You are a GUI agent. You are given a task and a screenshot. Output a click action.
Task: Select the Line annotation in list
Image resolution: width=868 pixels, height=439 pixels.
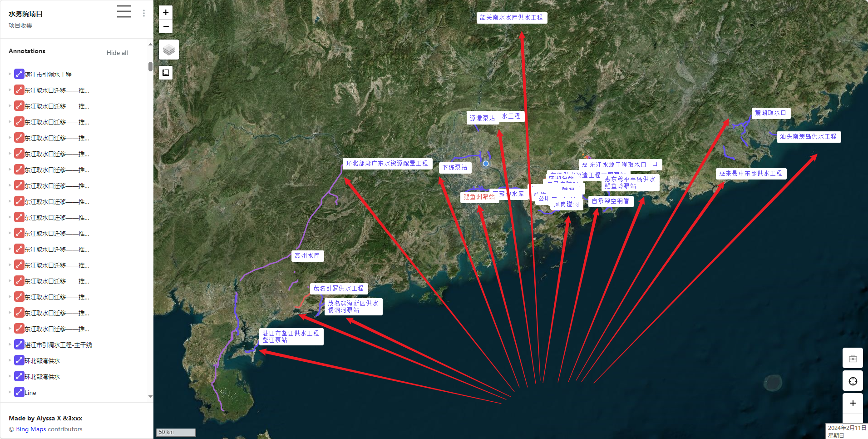[x=30, y=393]
